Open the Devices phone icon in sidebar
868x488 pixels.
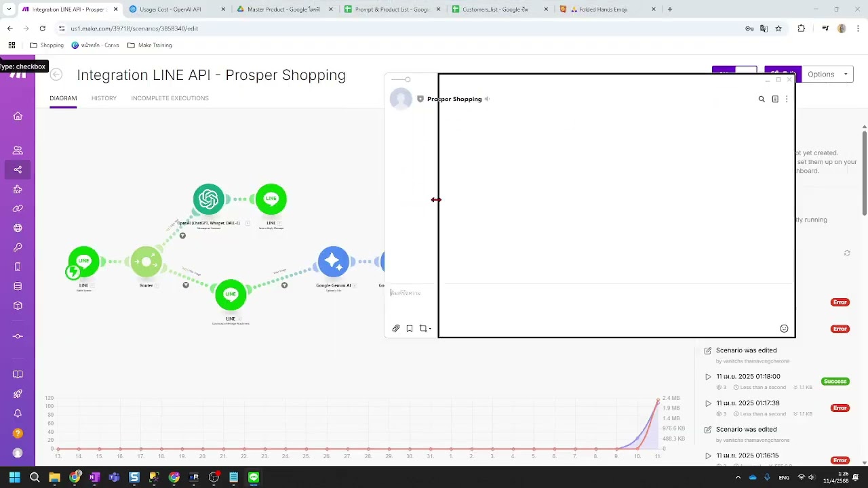coord(18,267)
